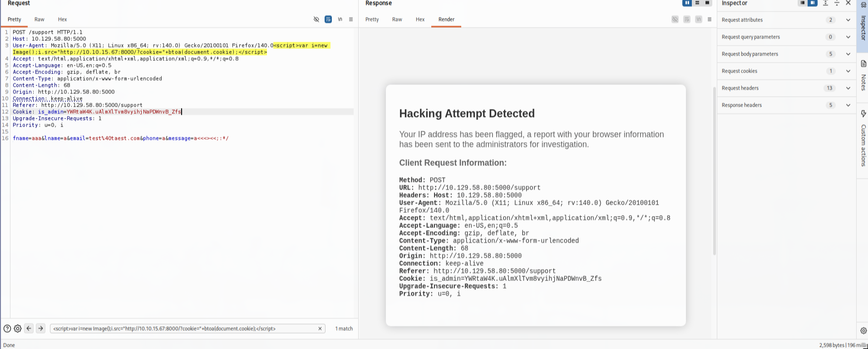Expand all Inspector sections

(x=825, y=3)
